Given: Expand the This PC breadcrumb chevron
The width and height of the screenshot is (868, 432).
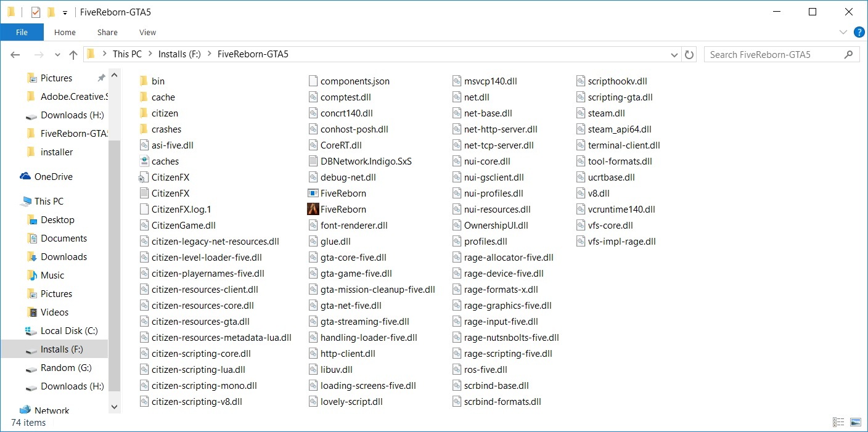Looking at the screenshot, I should (x=150, y=54).
